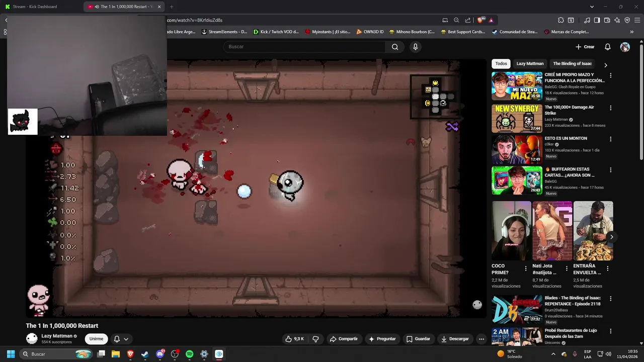Image resolution: width=644 pixels, height=362 pixels.
Task: Expand hidden bookmarks with double chevron
Action: point(632,32)
